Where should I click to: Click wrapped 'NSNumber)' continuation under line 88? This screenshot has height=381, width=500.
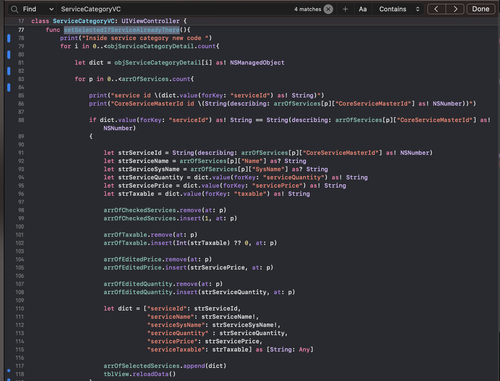click(x=119, y=128)
